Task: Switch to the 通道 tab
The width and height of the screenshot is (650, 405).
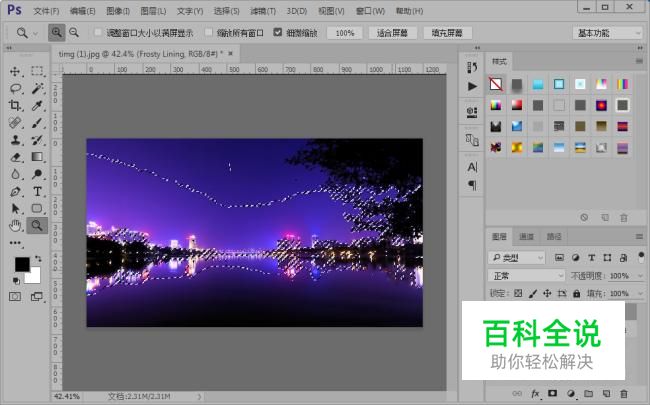Action: (526, 237)
